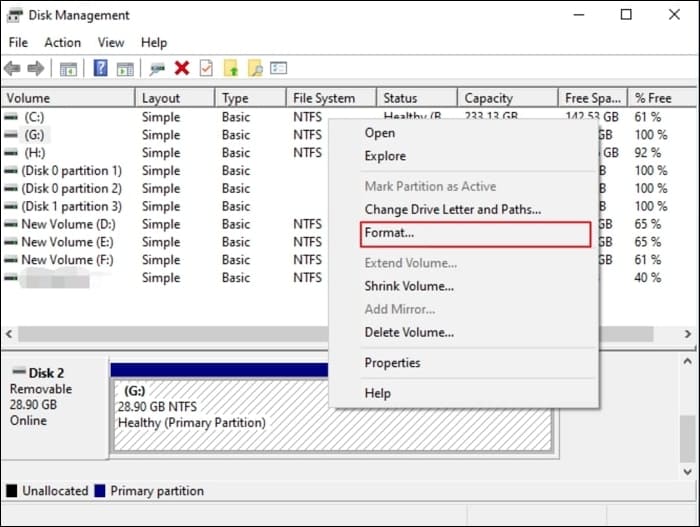Select Format... from the context menu

pyautogui.click(x=390, y=233)
